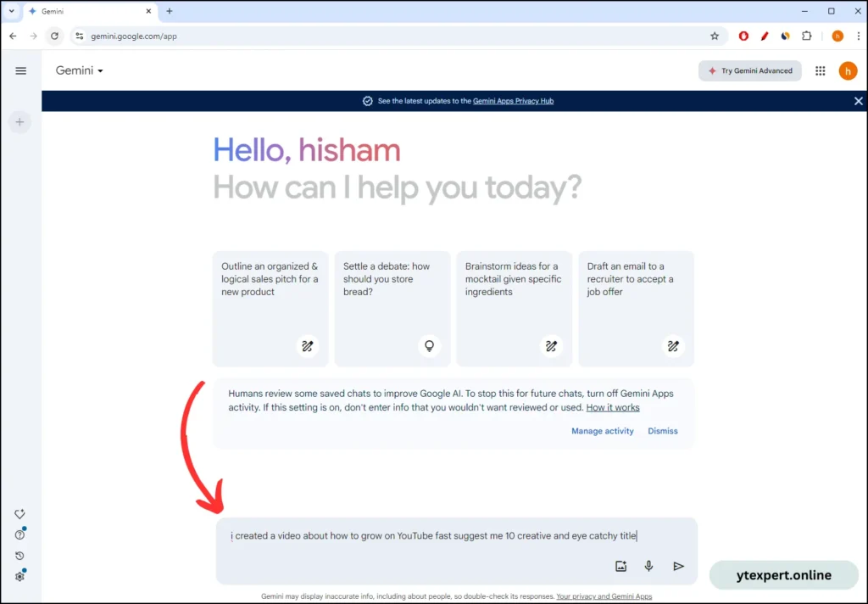Click the upload image icon

tap(620, 566)
